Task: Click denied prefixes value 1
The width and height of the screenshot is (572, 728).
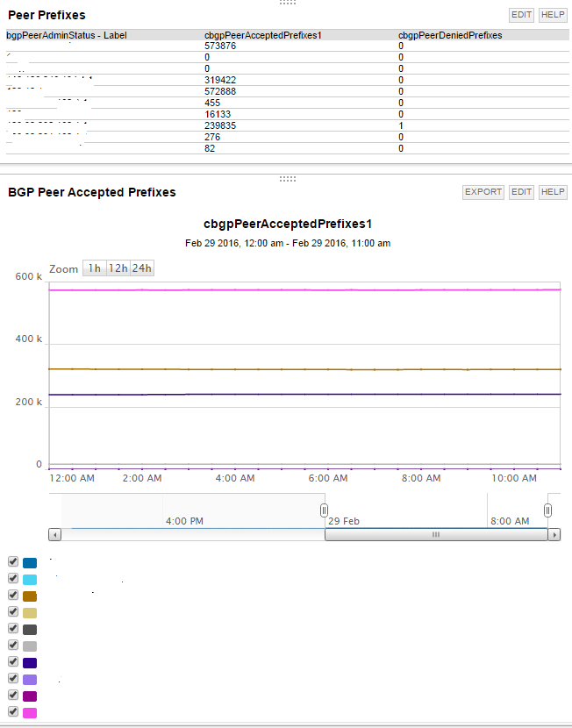Action: [401, 125]
